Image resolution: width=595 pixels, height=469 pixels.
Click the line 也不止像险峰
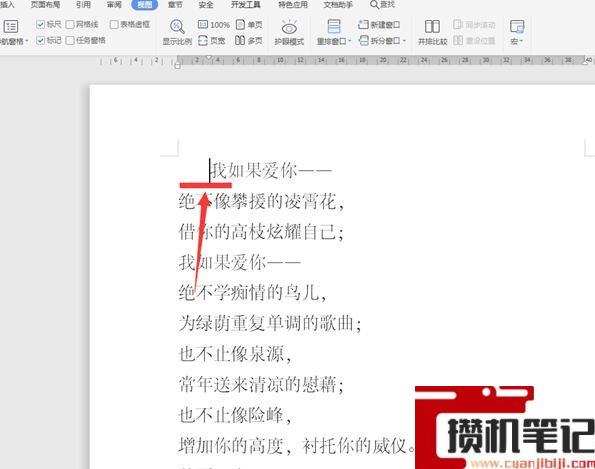235,415
